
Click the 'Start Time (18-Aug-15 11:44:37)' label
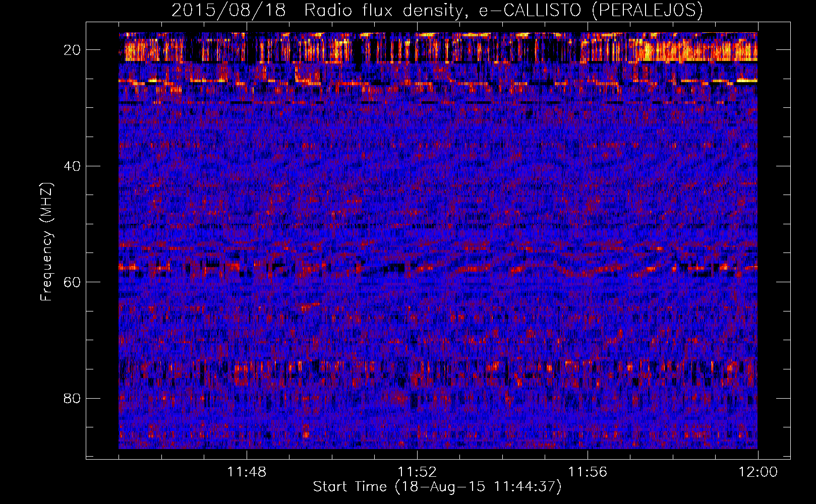tap(437, 487)
